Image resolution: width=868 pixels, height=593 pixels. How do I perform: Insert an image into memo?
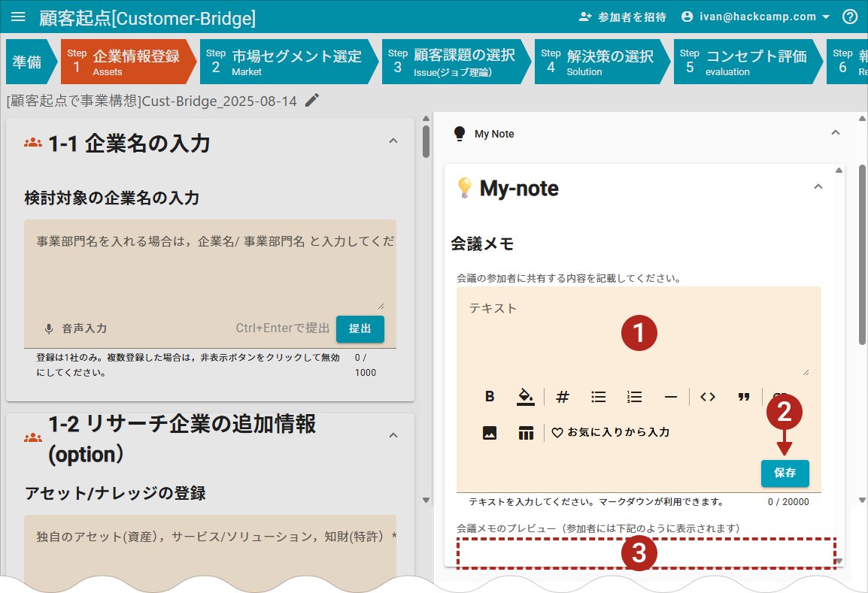[490, 433]
